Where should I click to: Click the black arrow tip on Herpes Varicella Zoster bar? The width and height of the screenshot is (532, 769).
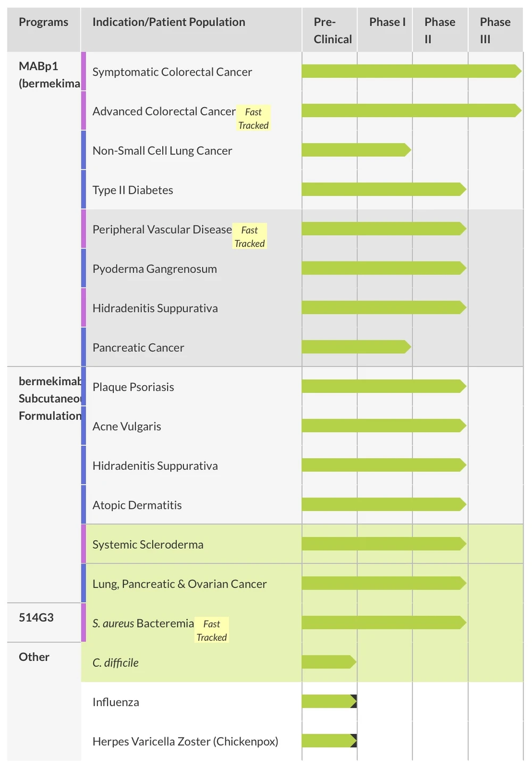point(354,741)
